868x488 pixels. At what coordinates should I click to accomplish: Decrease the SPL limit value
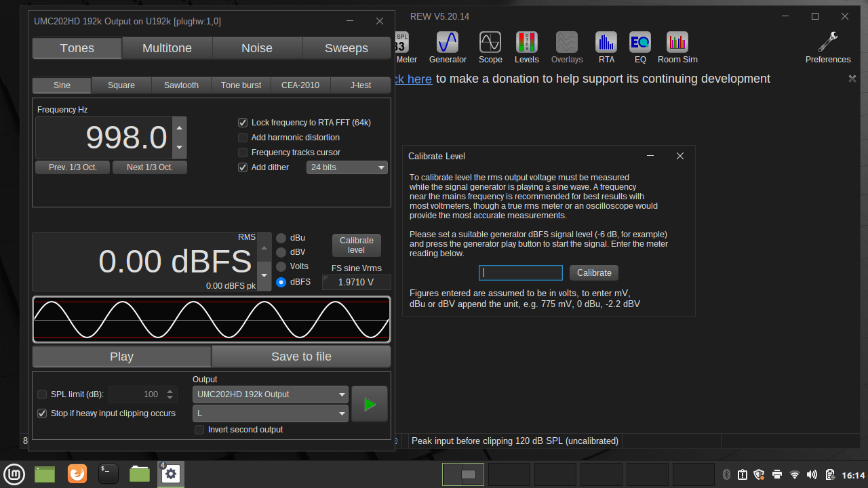pos(170,399)
